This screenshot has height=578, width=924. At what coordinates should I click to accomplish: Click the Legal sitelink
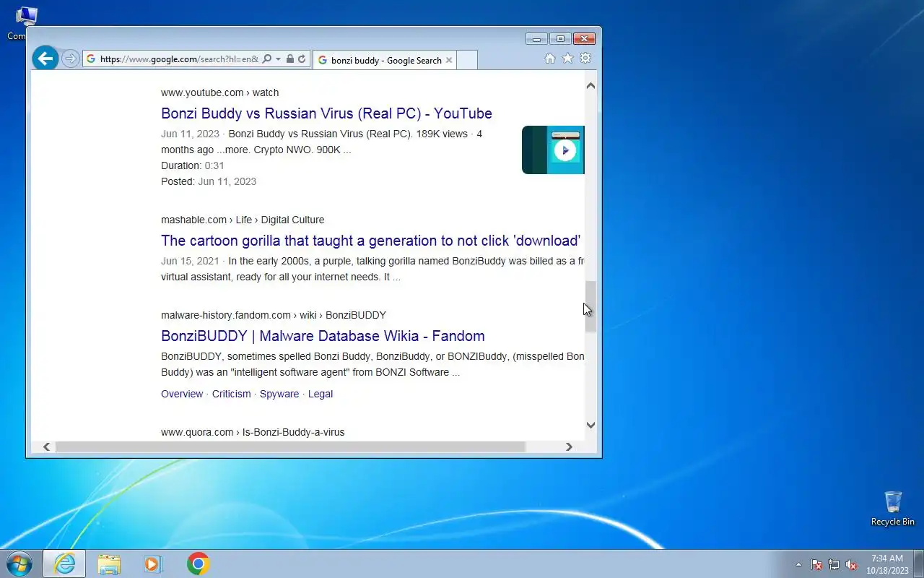coord(321,394)
